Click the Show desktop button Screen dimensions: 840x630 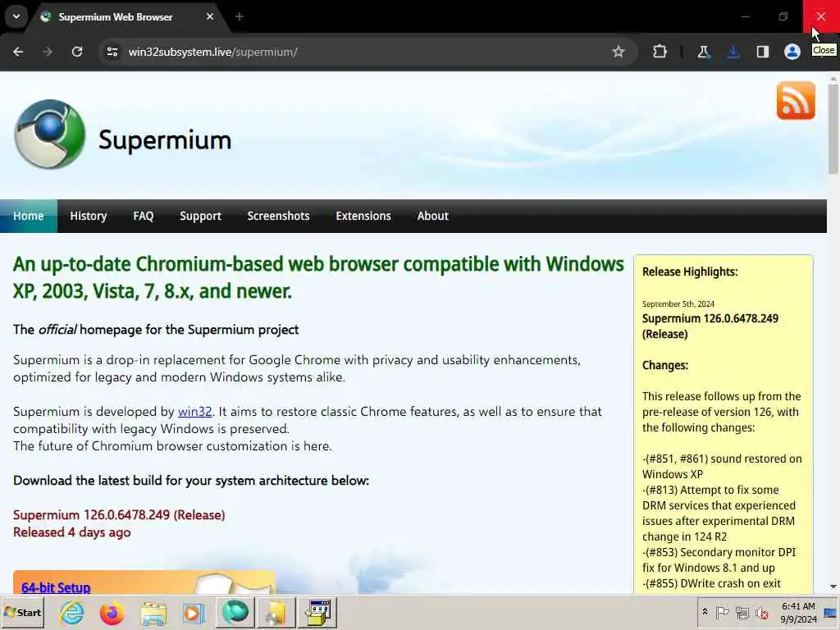point(831,612)
